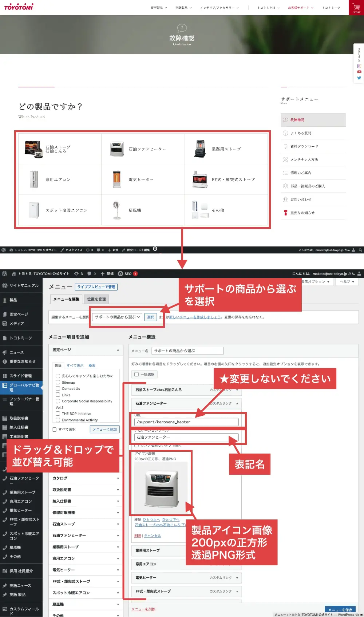Image resolution: width=364 pixels, height=617 pixels.
Task: Collapse the 石油ファンヒーター menu item in メニュー構造
Action: click(x=237, y=403)
